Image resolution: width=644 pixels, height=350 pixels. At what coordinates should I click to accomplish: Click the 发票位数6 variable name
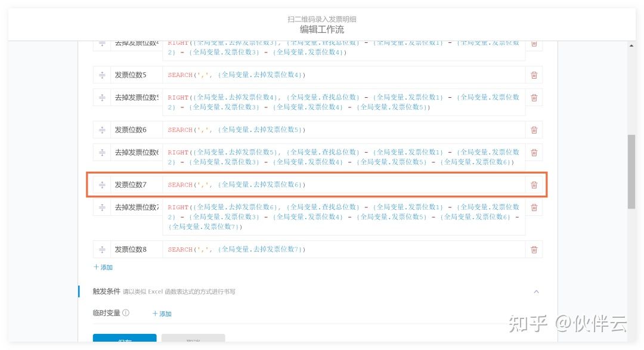[131, 130]
